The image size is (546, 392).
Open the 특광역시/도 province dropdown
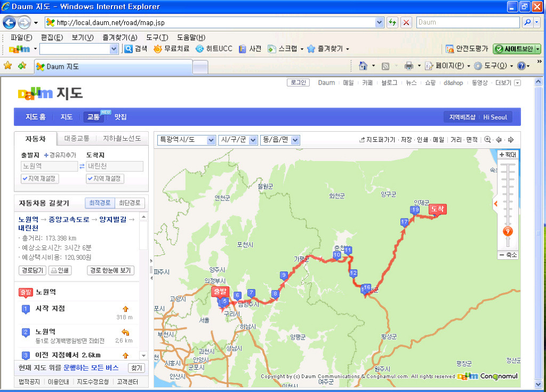click(x=186, y=140)
